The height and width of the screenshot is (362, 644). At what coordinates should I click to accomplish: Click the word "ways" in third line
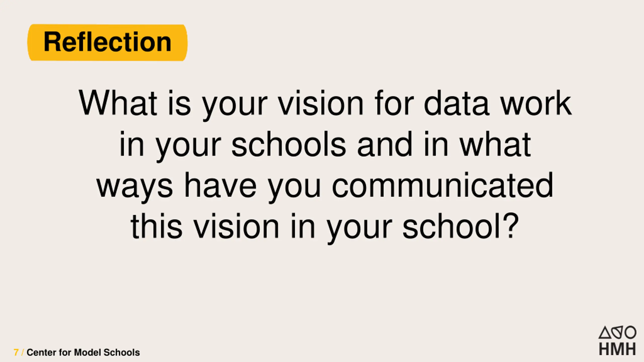135,187
